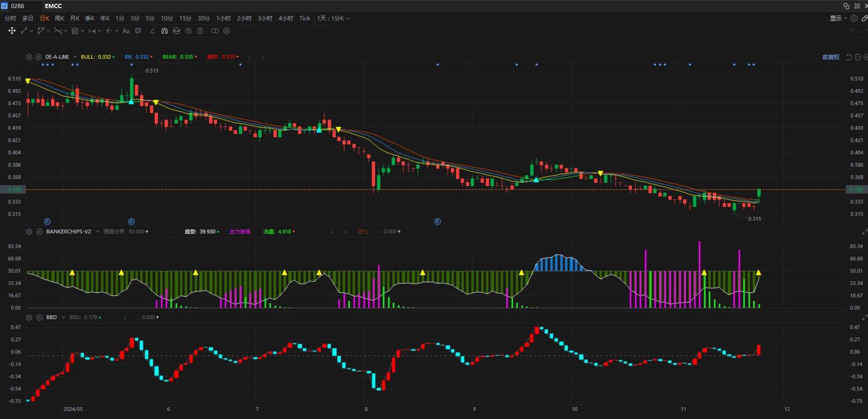This screenshot has width=868, height=419.
Task: Click the EMCC stock name
Action: click(53, 6)
